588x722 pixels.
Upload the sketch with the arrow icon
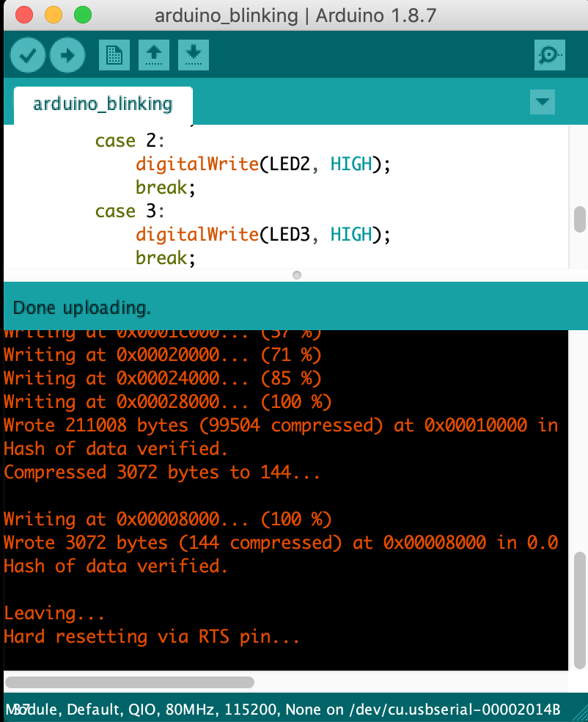click(x=67, y=55)
